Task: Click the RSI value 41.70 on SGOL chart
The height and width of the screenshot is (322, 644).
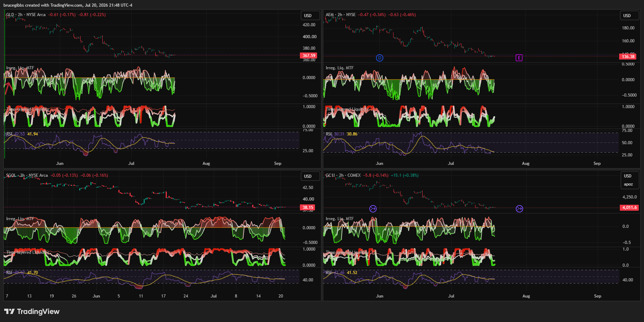Action: (33, 273)
